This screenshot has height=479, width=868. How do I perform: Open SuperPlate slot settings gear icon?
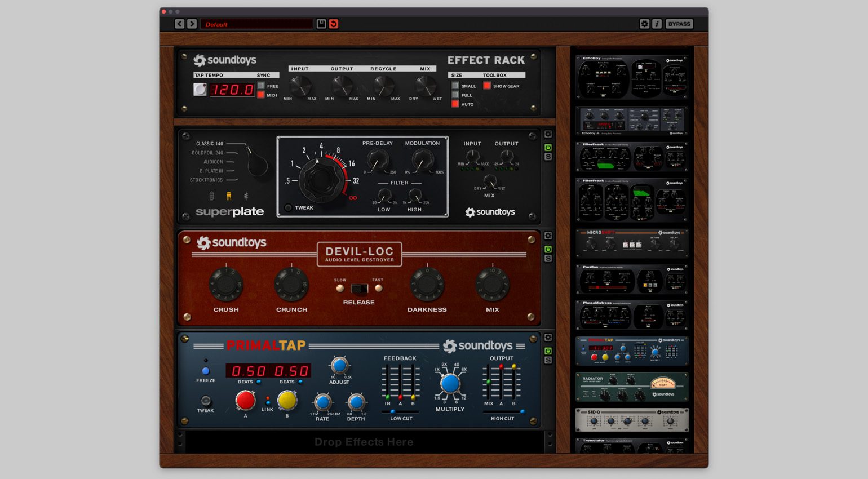tap(548, 135)
